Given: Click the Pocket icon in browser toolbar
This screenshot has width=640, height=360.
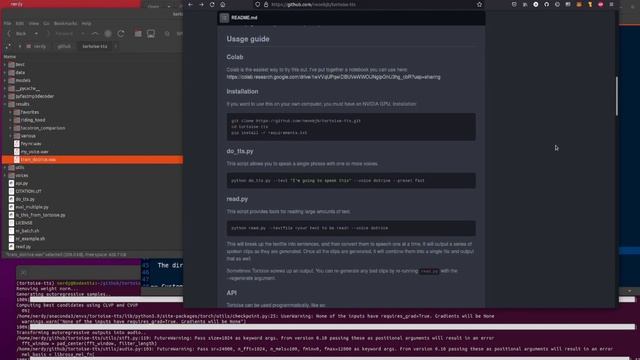Looking at the screenshot, I should [514, 4].
